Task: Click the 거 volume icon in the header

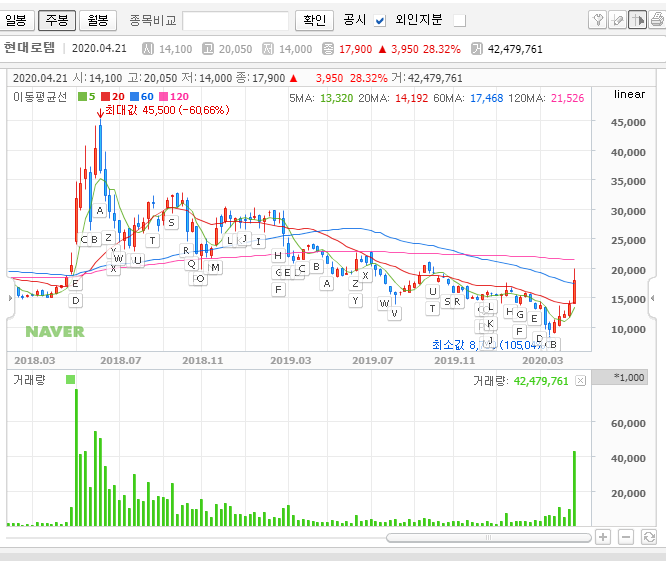Action: tap(477, 49)
